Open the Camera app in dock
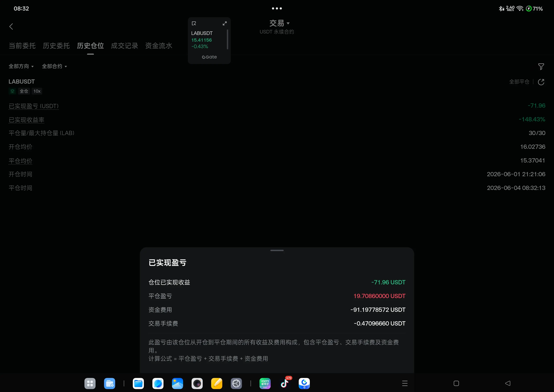Screen dimensions: 554x392 pyautogui.click(x=197, y=383)
